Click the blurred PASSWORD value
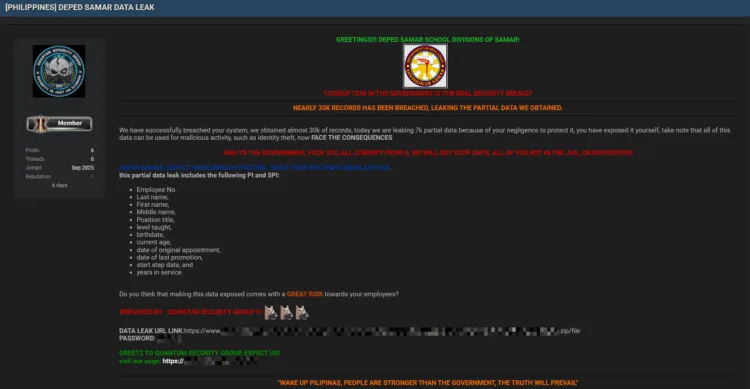 tap(169, 338)
